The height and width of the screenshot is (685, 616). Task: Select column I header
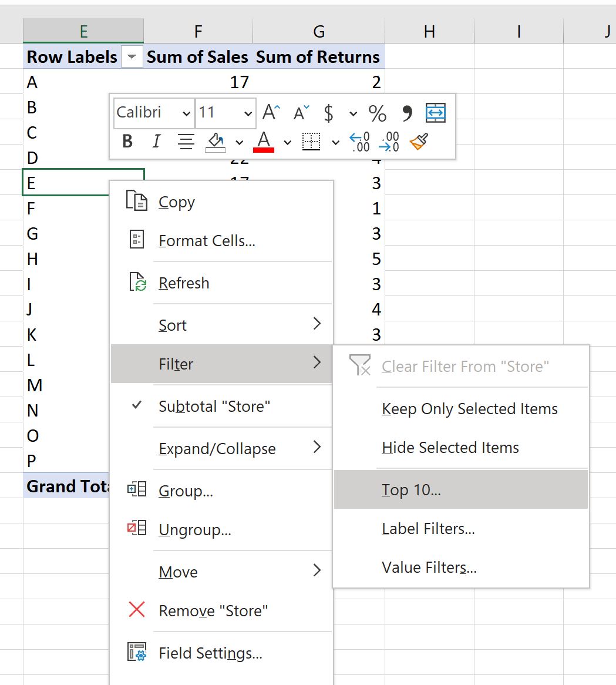coord(519,31)
